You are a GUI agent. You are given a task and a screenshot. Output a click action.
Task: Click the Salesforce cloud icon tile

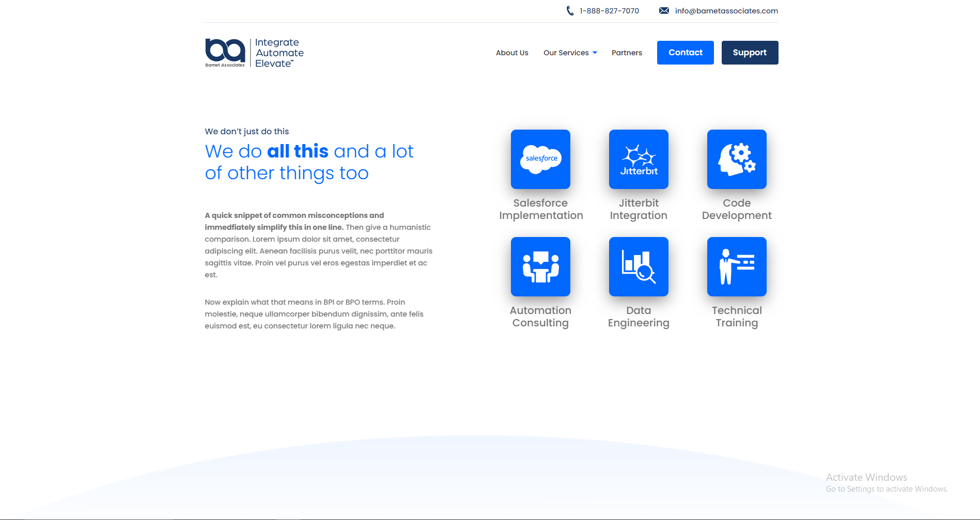point(540,159)
